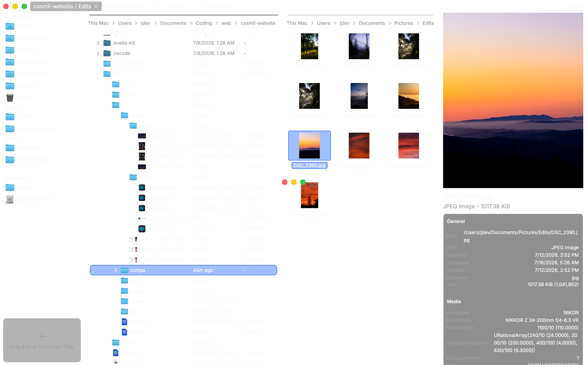Select the app.d.ts file icon
The height and width of the screenshot is (365, 588).
coord(116,353)
